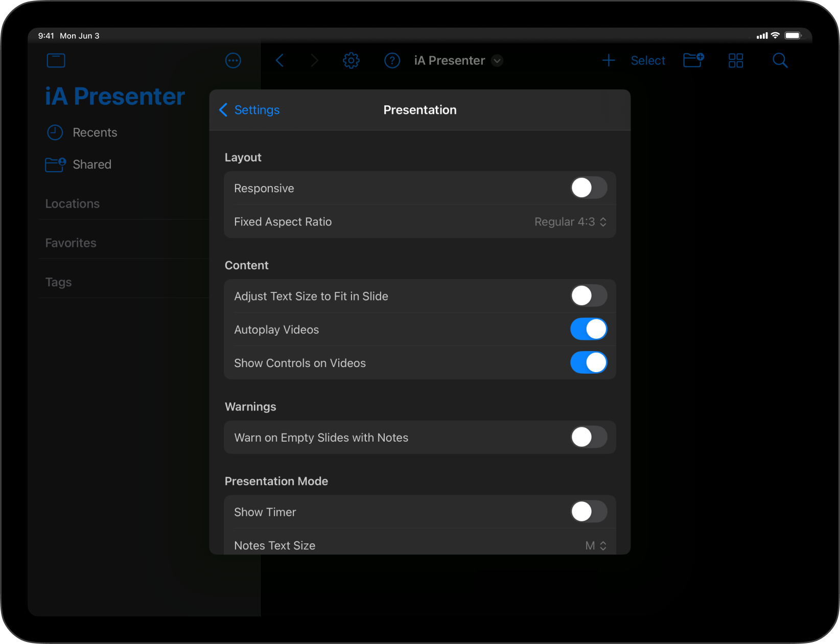Click the Content section heading

(247, 265)
